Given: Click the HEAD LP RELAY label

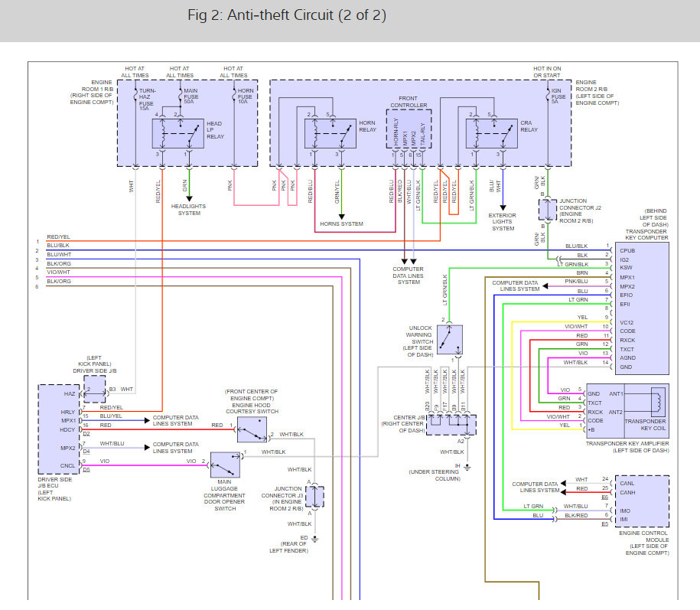Looking at the screenshot, I should 215,130.
